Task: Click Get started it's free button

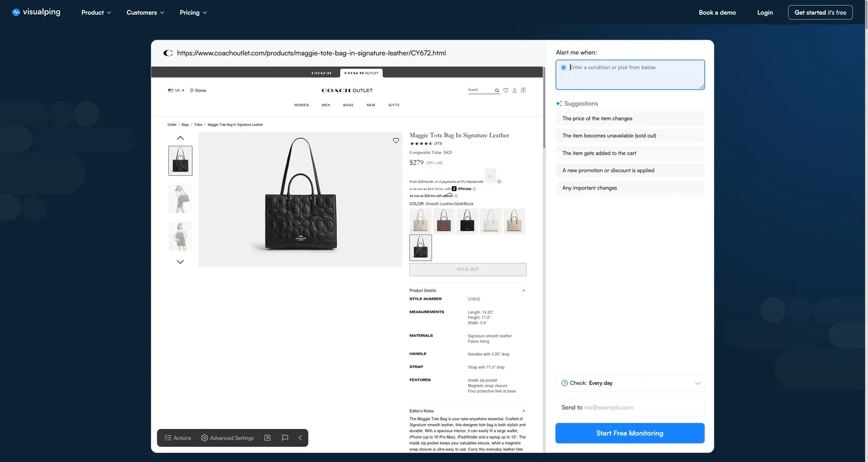Action: tap(820, 12)
